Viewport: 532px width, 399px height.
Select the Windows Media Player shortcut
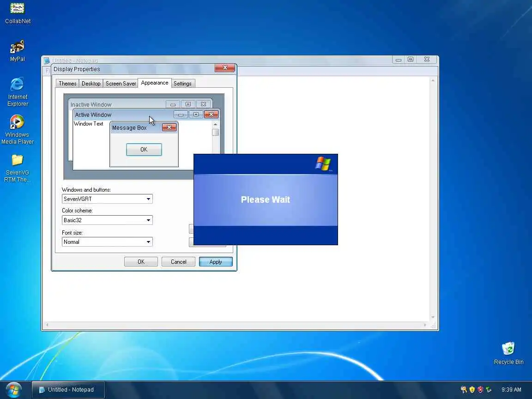pyautogui.click(x=17, y=130)
